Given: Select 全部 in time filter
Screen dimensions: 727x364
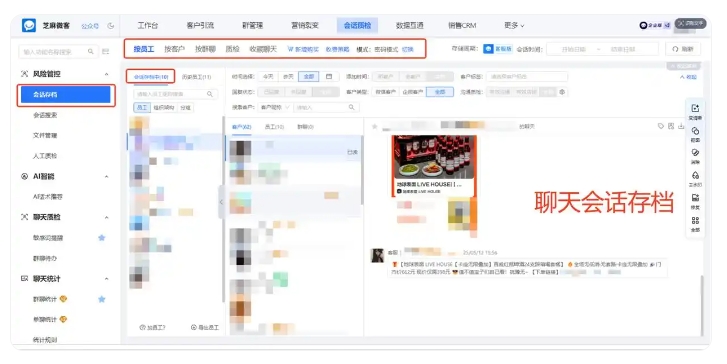Looking at the screenshot, I should click(x=309, y=77).
